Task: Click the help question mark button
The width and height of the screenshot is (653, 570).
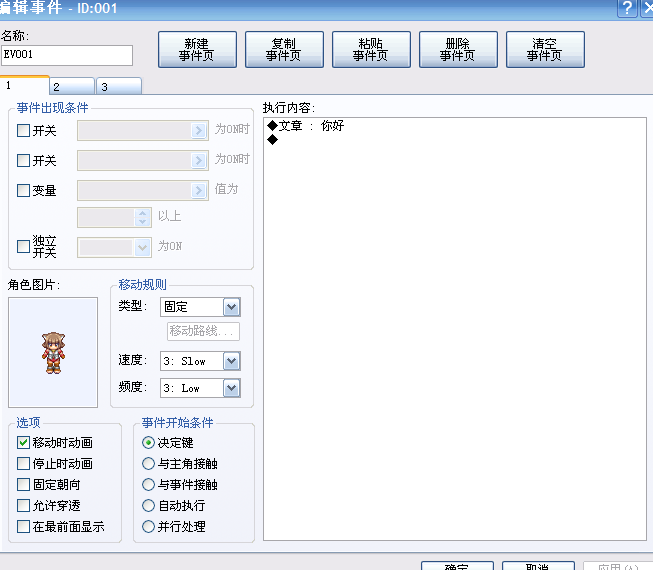Action: coord(627,8)
